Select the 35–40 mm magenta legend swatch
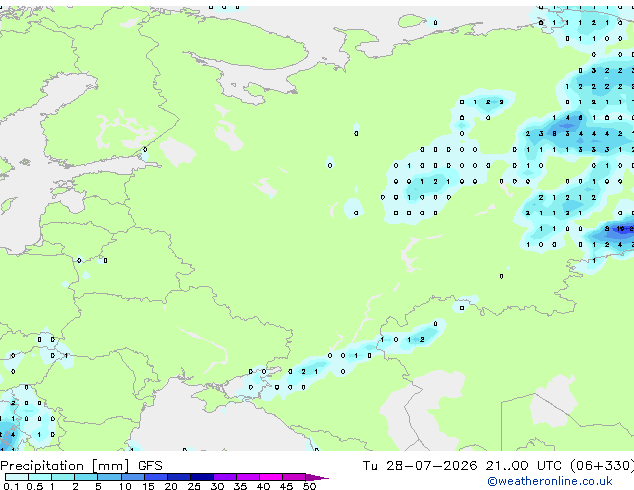 click(247, 477)
